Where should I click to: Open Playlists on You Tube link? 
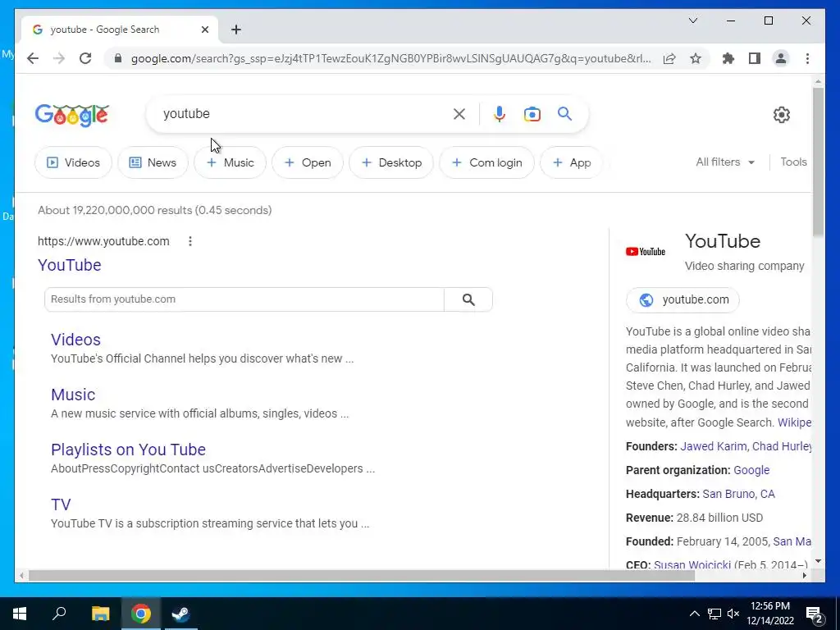tap(128, 450)
